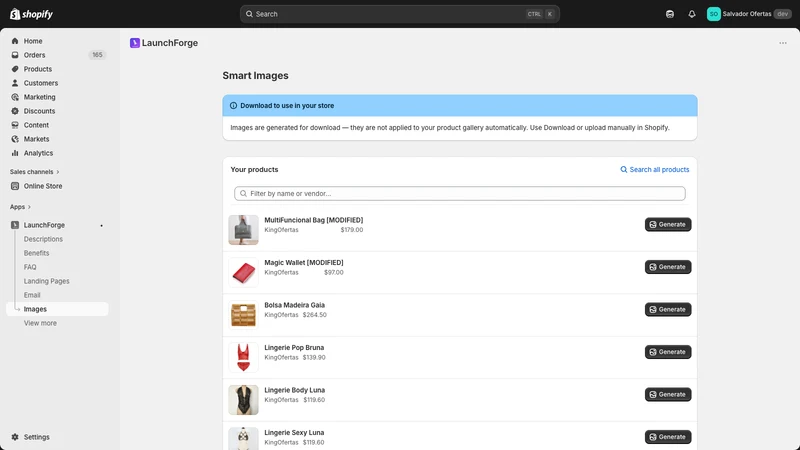Open notifications bell

pos(692,14)
